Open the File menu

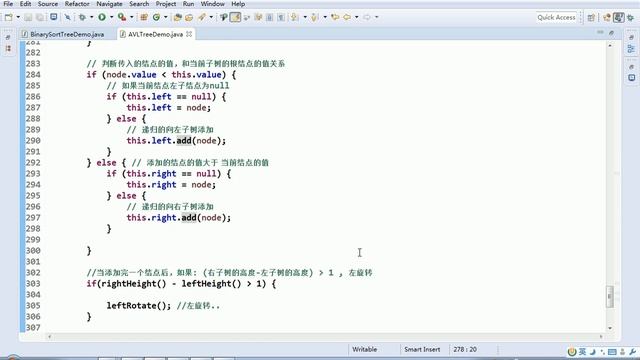[x=8, y=4]
